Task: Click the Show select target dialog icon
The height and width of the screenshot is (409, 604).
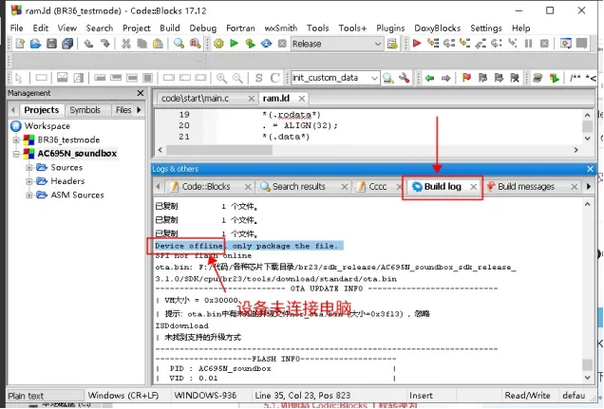Action: [x=392, y=44]
